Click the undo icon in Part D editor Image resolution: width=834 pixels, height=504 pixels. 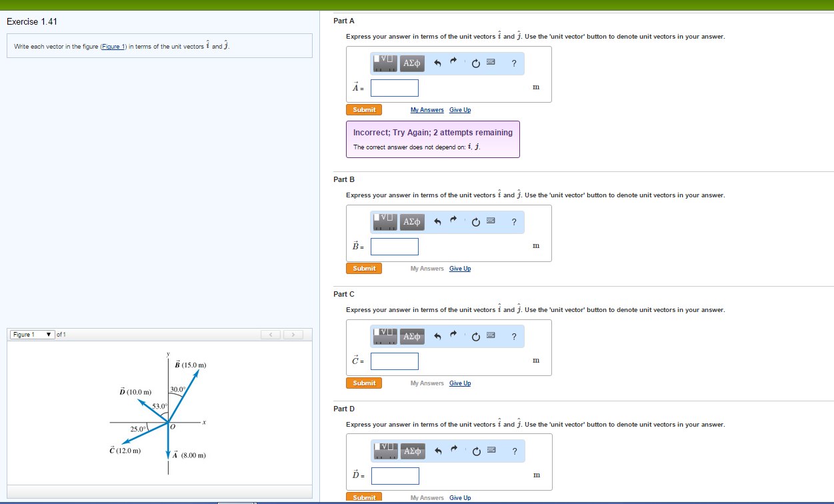click(437, 451)
